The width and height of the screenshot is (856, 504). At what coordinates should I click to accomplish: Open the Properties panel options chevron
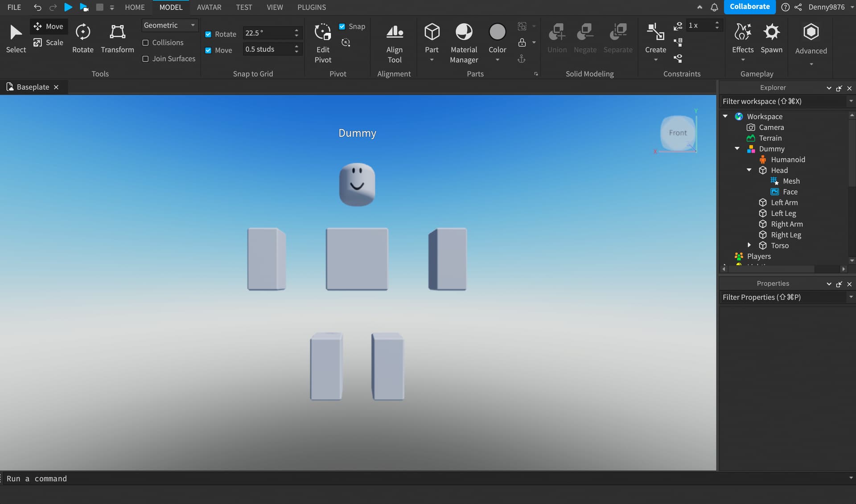coord(829,284)
